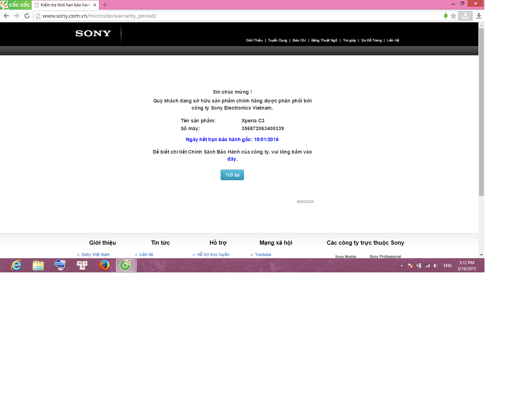Open downloads with arrow icon
This screenshot has height=399, width=532.
(479, 16)
